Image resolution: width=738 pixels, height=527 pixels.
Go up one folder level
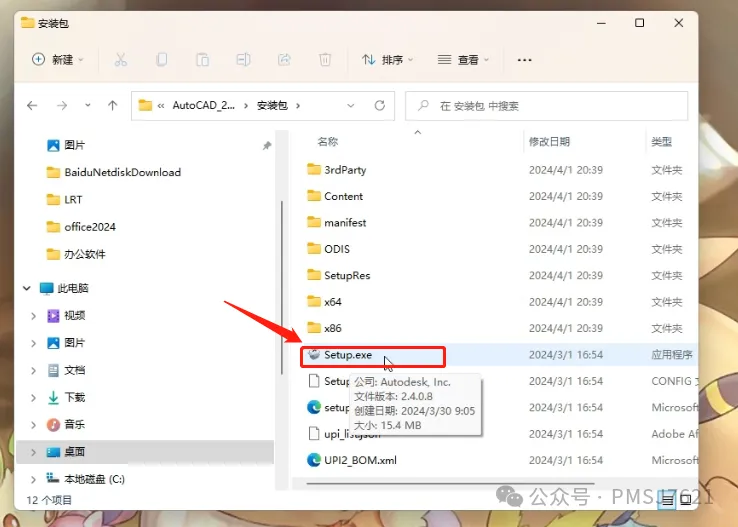[112, 105]
